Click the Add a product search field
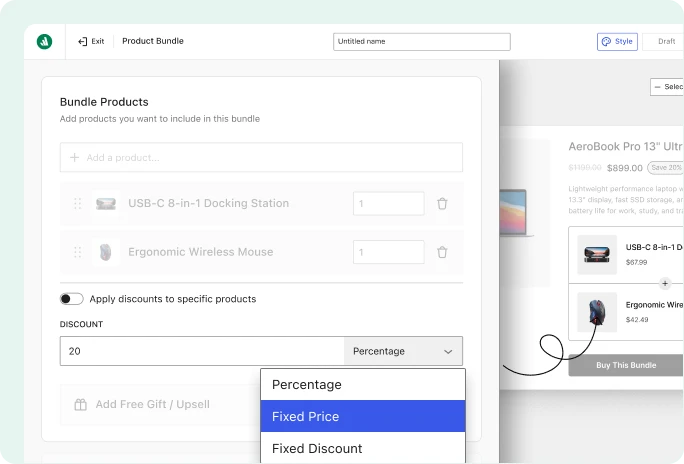The width and height of the screenshot is (684, 464). click(x=261, y=157)
